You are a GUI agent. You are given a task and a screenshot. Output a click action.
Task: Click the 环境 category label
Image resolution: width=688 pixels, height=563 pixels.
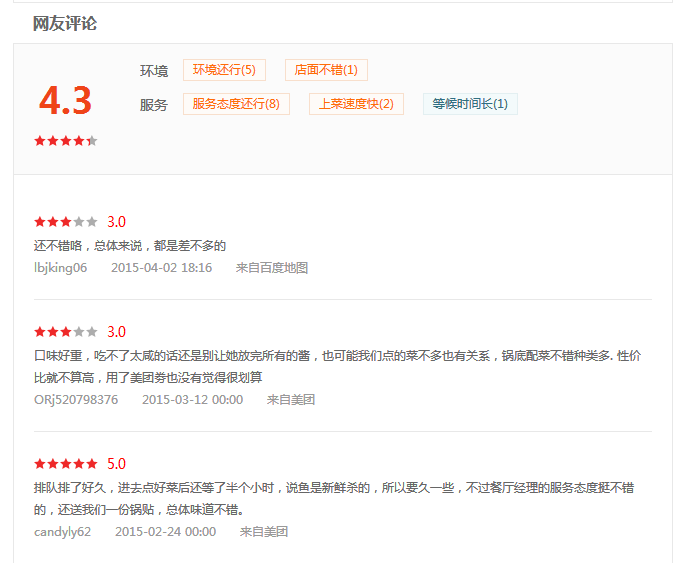(154, 71)
